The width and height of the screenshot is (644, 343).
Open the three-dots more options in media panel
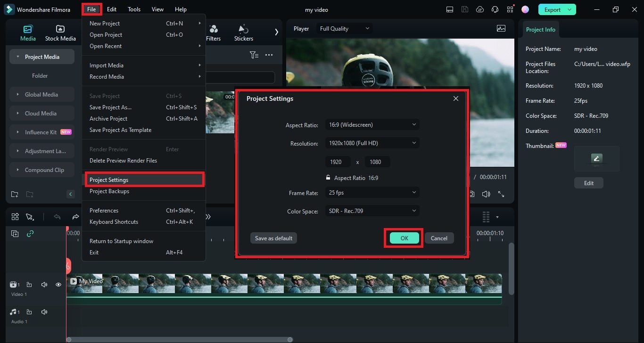pos(269,55)
